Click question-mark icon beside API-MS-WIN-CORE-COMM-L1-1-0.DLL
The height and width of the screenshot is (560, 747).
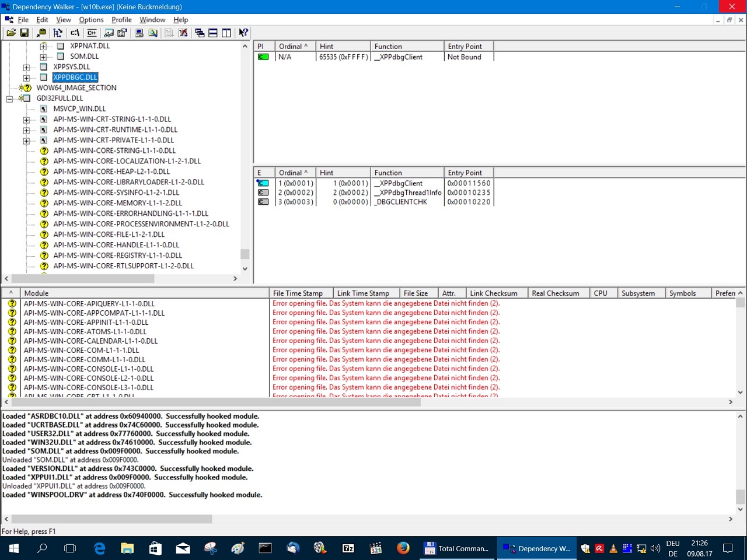[x=12, y=360]
